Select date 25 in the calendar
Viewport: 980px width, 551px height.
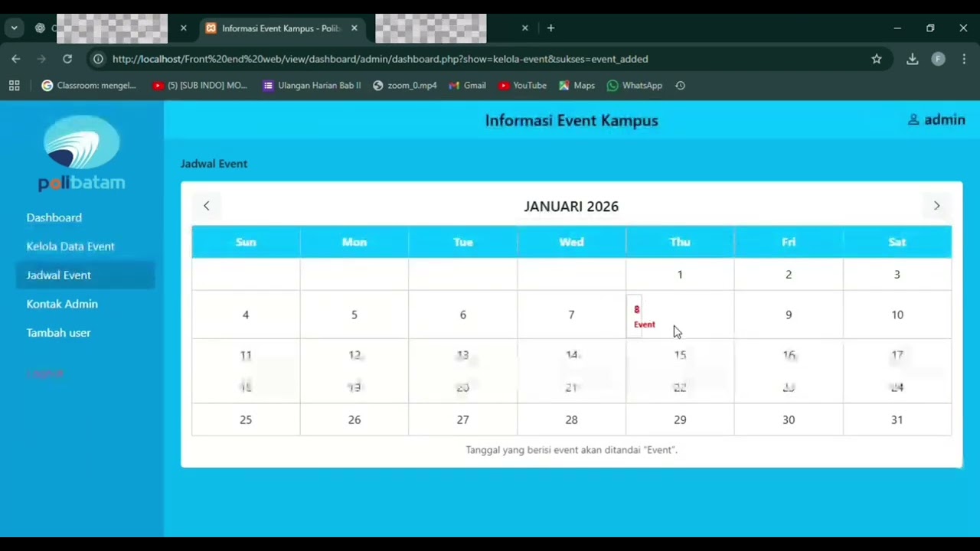(x=246, y=419)
